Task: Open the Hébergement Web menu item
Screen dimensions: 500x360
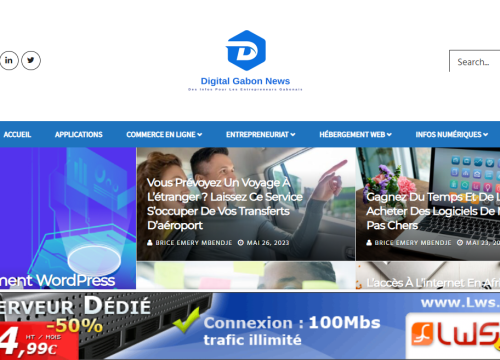Action: coord(352,134)
